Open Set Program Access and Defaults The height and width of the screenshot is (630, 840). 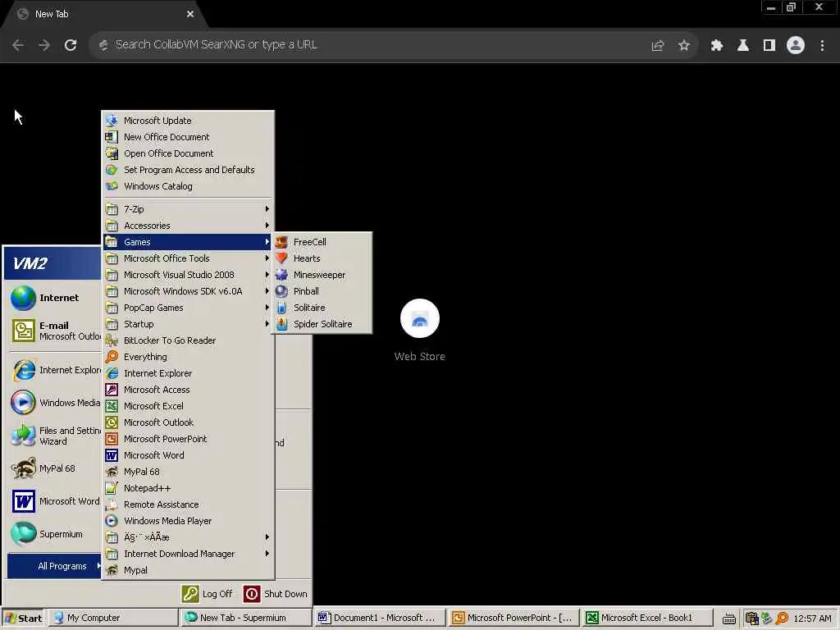(188, 170)
